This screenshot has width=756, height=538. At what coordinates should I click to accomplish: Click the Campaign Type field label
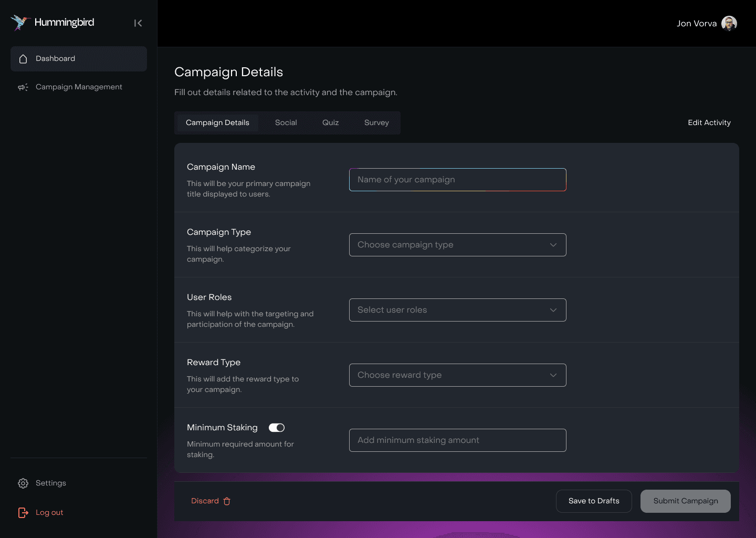(219, 232)
